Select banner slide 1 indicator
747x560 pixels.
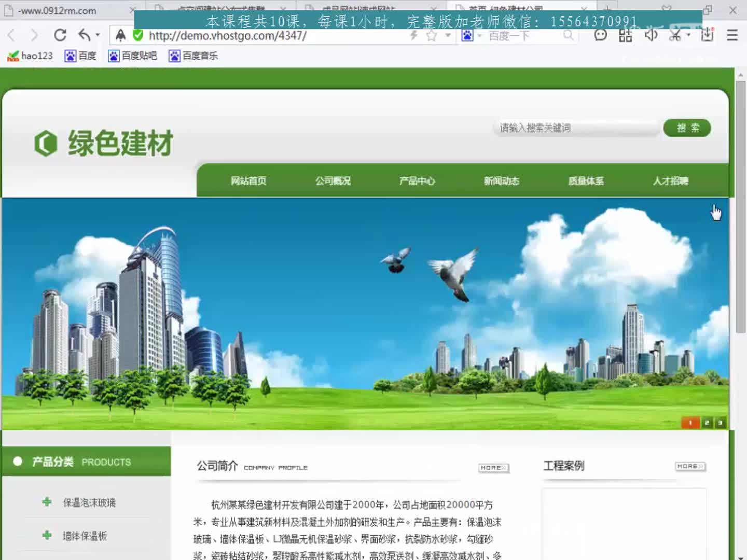click(x=690, y=423)
